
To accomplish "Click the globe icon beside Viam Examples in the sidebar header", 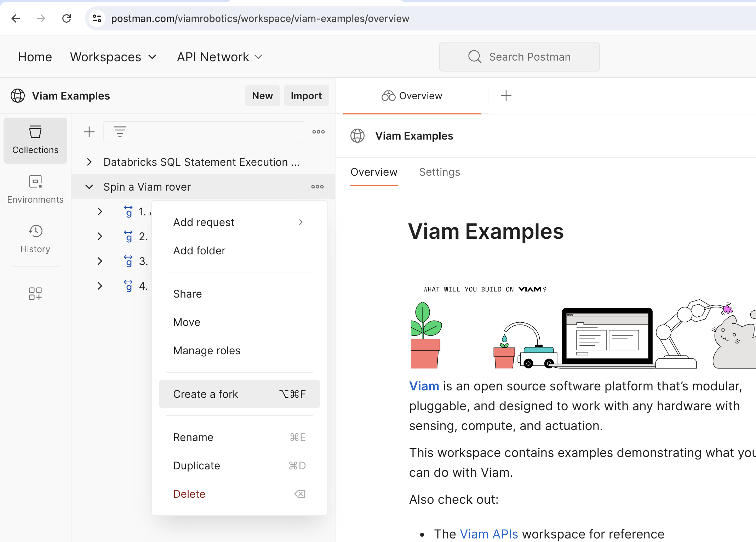I will (18, 96).
